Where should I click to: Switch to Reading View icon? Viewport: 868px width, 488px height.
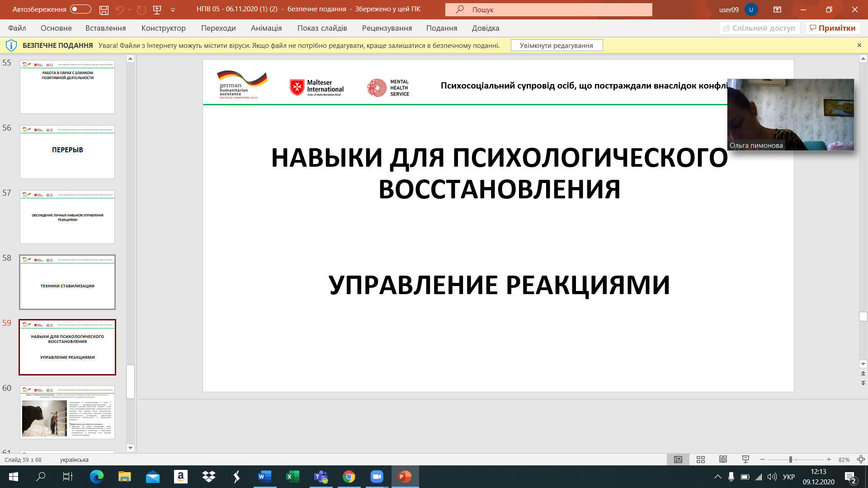[723, 460]
